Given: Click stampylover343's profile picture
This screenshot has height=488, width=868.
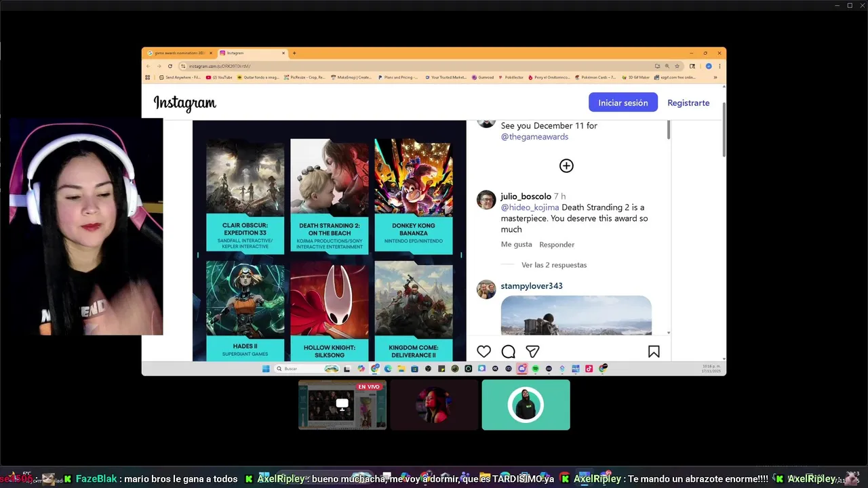Looking at the screenshot, I should click(486, 289).
